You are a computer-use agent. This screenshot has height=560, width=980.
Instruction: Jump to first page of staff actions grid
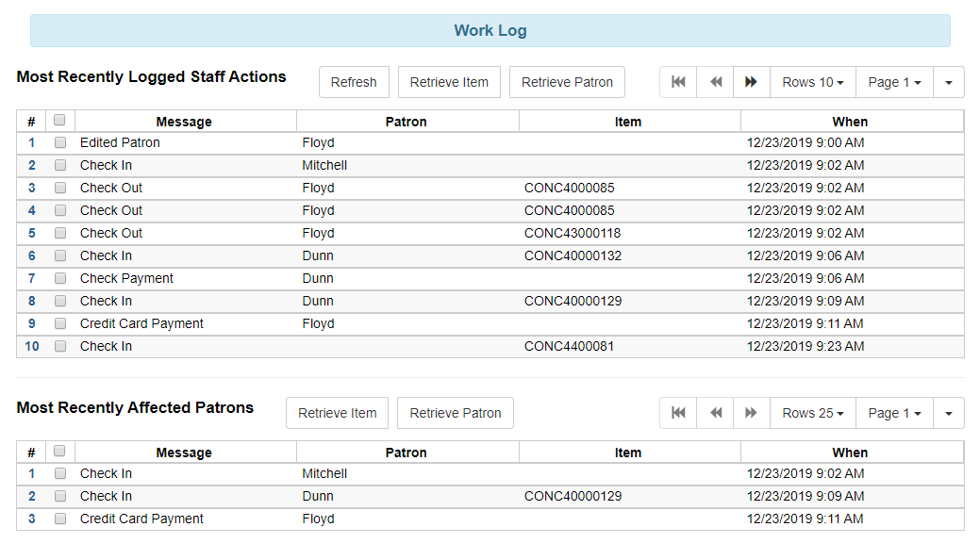coord(677,82)
